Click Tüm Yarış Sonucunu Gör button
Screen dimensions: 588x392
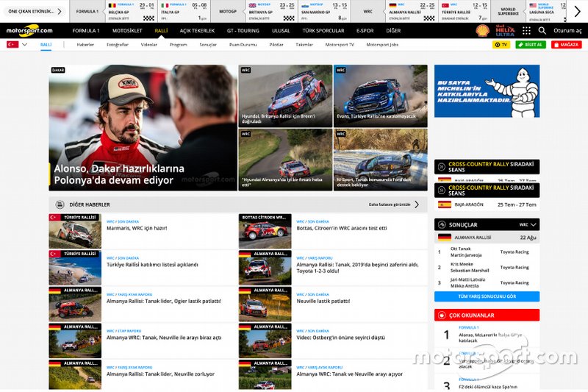(x=487, y=296)
